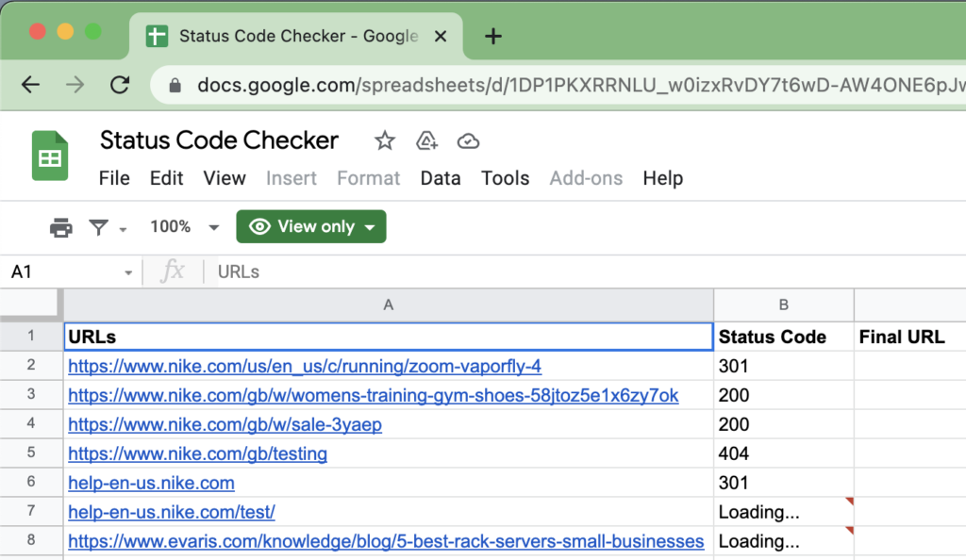
Task: Click the filter views icon
Action: (x=98, y=226)
